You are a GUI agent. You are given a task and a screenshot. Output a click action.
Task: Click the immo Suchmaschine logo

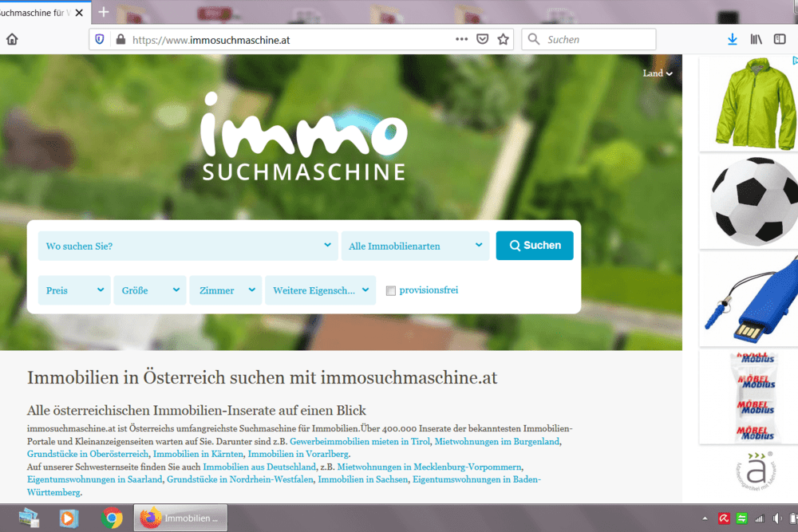(304, 136)
